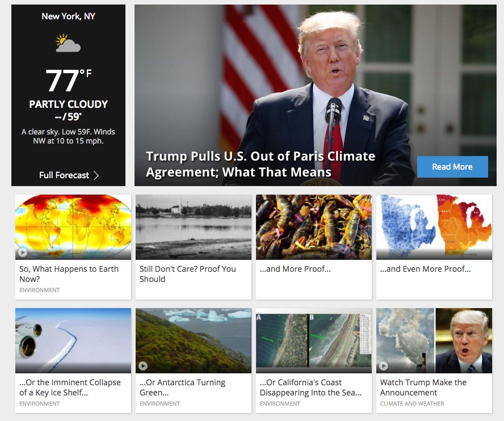Image resolution: width=504 pixels, height=421 pixels.
Task: Select the lobster photo thumbnail
Action: 314,227
